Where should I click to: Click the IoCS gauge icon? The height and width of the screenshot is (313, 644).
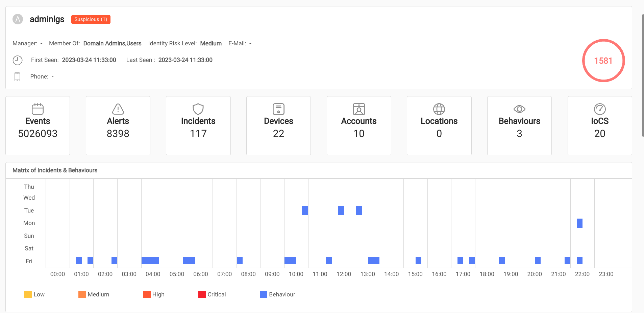[x=600, y=109]
